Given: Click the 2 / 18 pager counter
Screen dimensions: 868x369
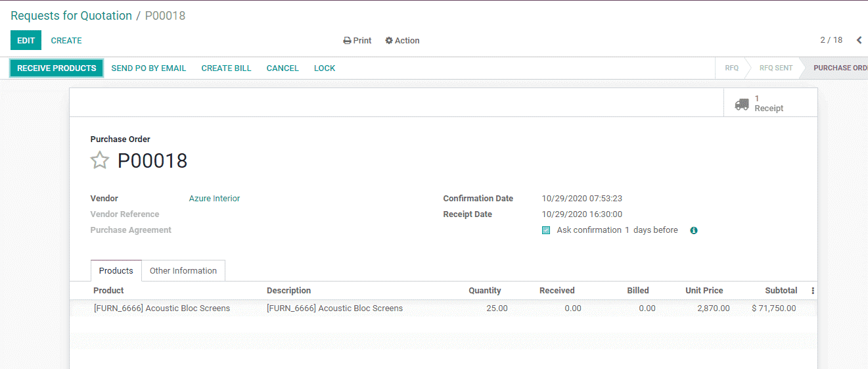Looking at the screenshot, I should point(831,40).
